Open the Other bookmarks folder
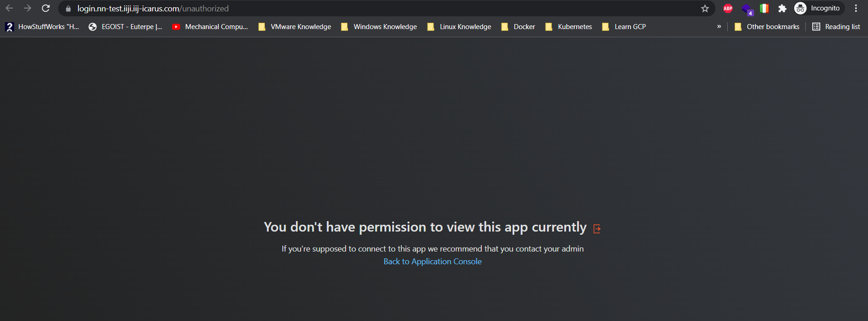This screenshot has width=868, height=321. tap(767, 27)
